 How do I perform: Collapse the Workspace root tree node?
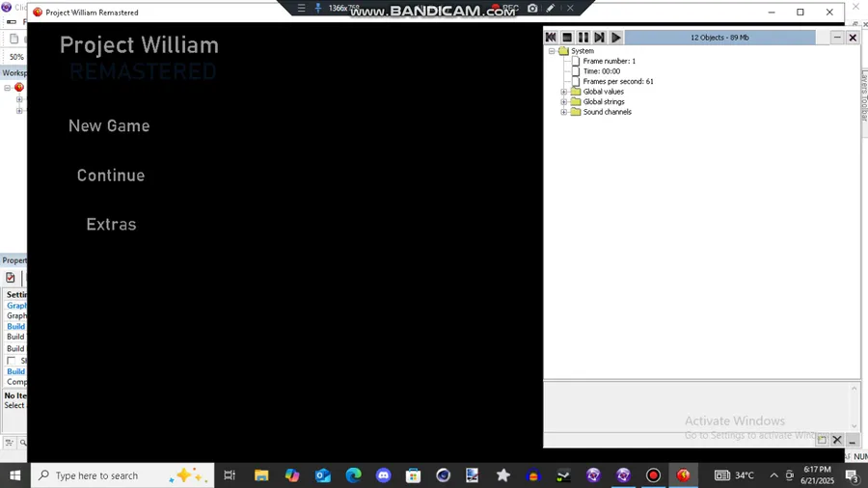point(7,88)
